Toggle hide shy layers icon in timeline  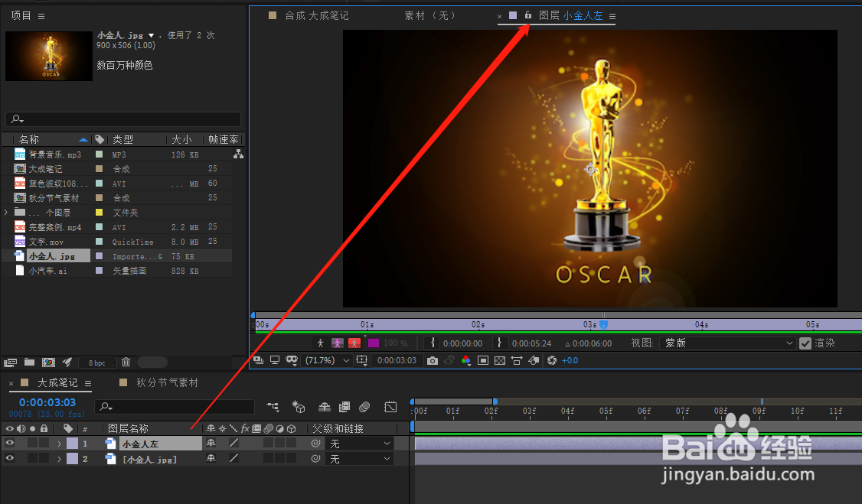pos(325,407)
